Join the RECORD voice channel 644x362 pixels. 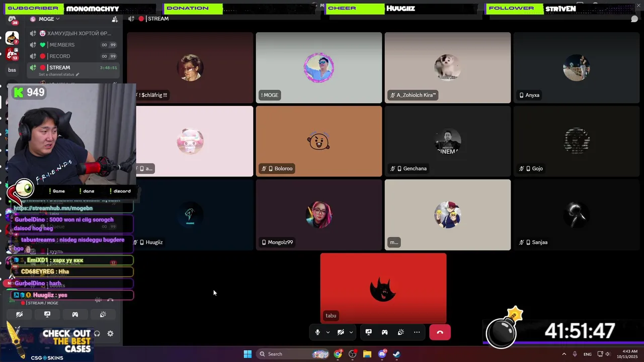pyautogui.click(x=74, y=56)
